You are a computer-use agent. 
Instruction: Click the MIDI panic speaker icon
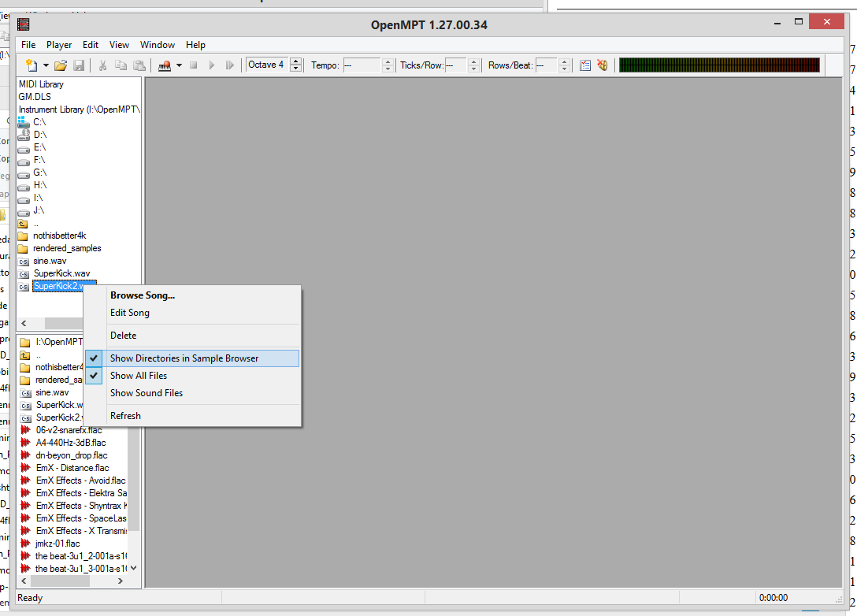(x=603, y=65)
